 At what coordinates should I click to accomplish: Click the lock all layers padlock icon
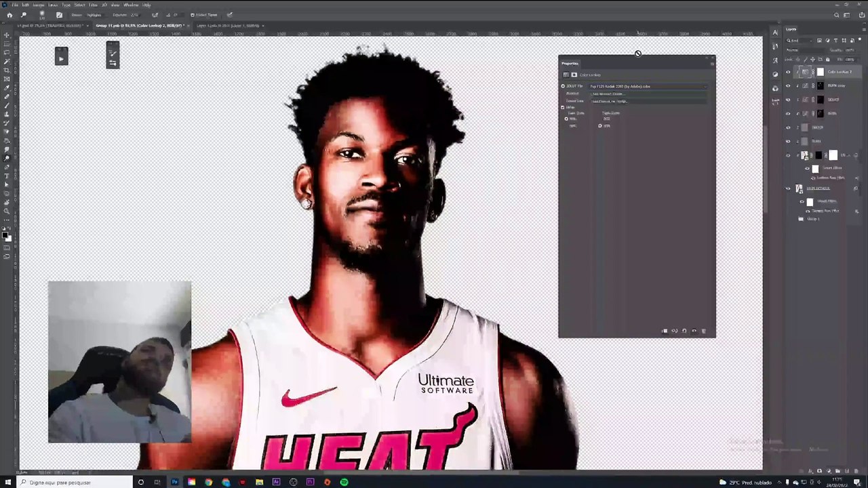(x=827, y=59)
